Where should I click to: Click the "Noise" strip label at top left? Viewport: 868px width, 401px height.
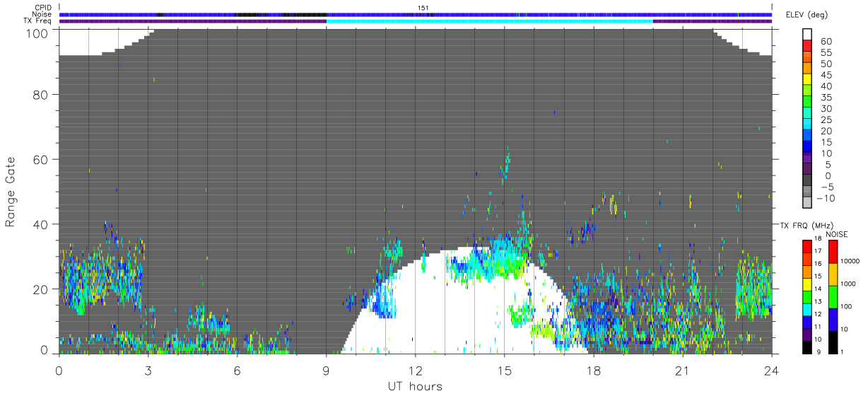(42, 14)
